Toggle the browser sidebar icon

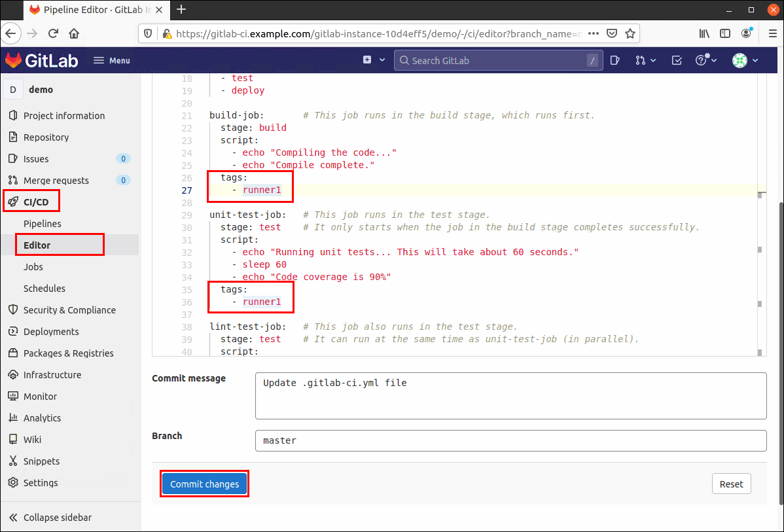coord(725,33)
